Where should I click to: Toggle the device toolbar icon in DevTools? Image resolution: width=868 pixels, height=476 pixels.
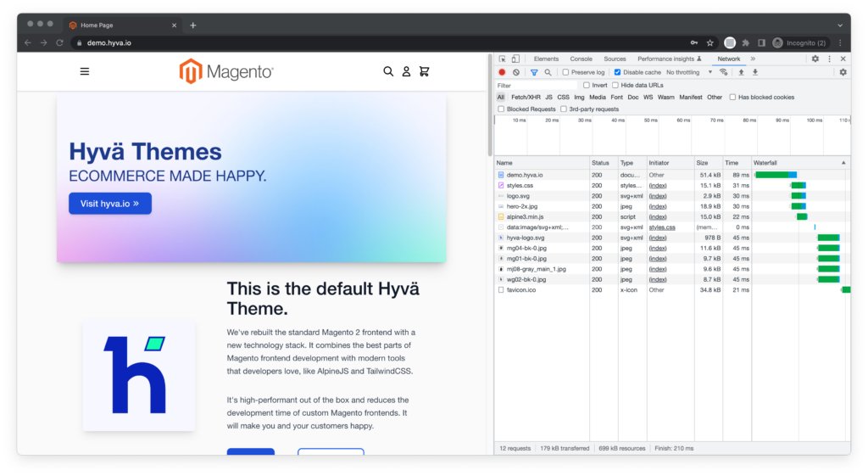(515, 59)
